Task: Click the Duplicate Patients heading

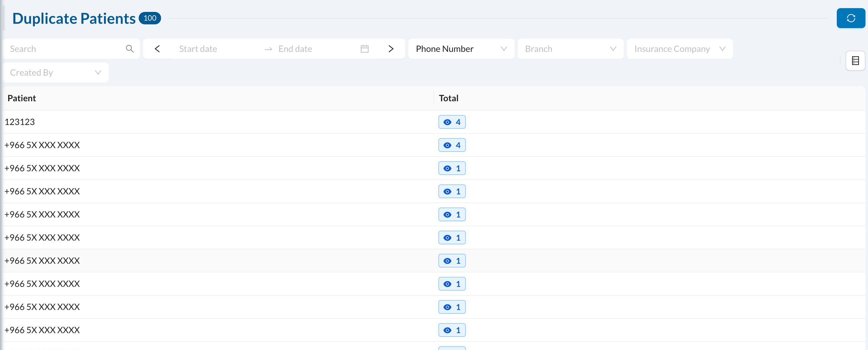Action: [74, 18]
